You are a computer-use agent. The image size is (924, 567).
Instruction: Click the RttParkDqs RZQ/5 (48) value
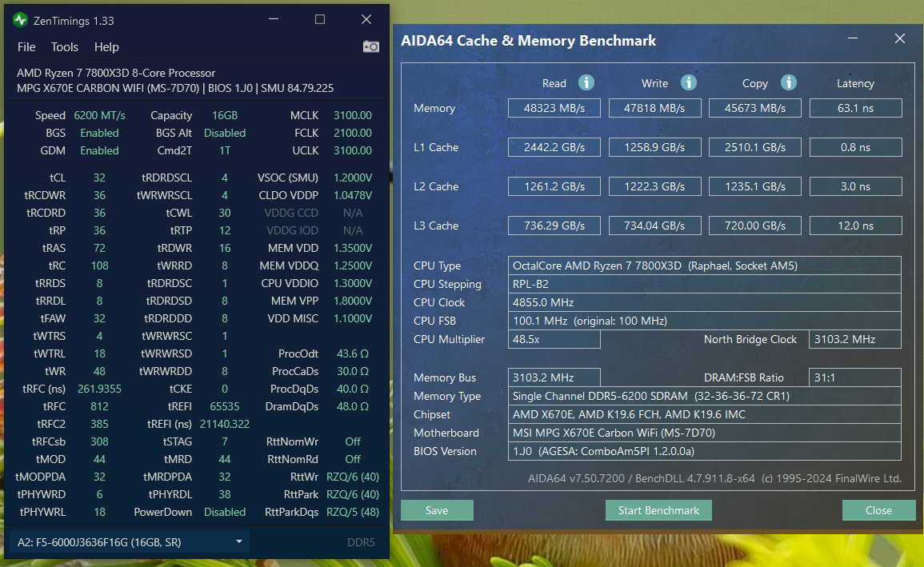(x=352, y=513)
